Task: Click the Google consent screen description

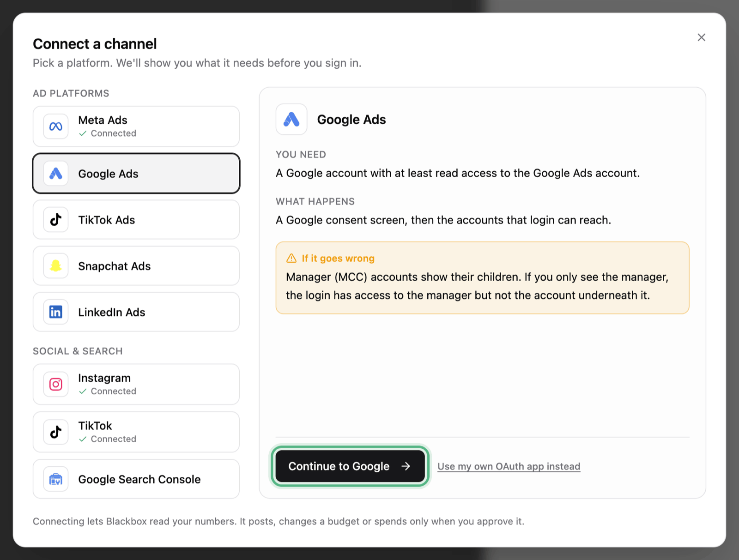Action: [443, 220]
